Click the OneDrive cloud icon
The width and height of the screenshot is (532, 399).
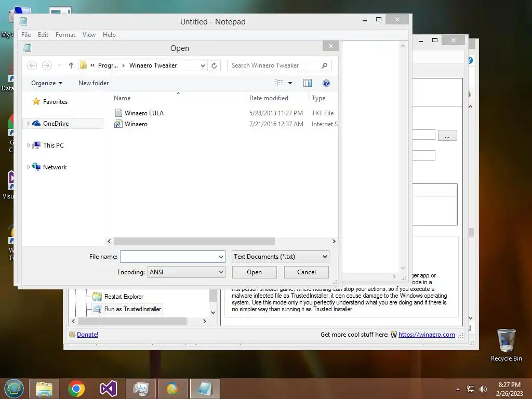[36, 123]
